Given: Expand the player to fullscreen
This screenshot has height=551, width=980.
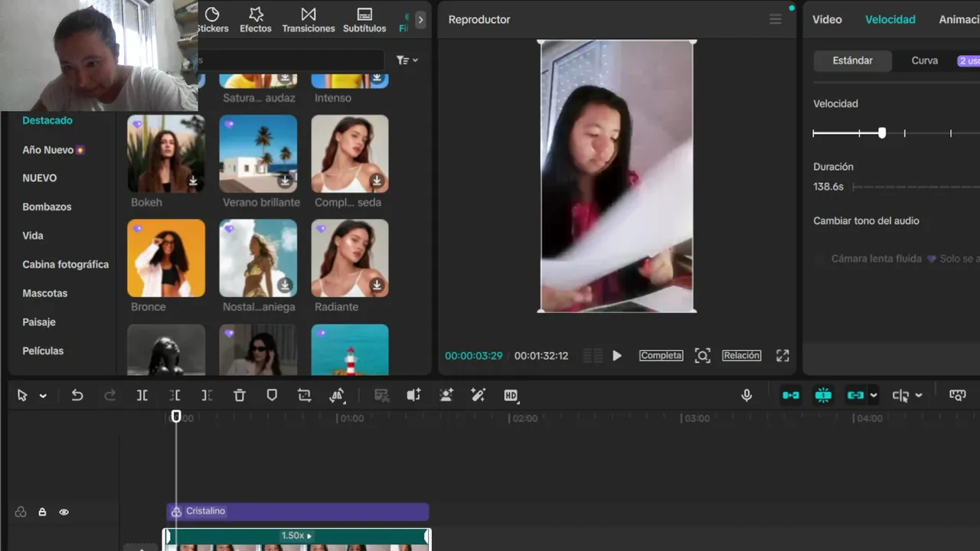Looking at the screenshot, I should (x=782, y=356).
